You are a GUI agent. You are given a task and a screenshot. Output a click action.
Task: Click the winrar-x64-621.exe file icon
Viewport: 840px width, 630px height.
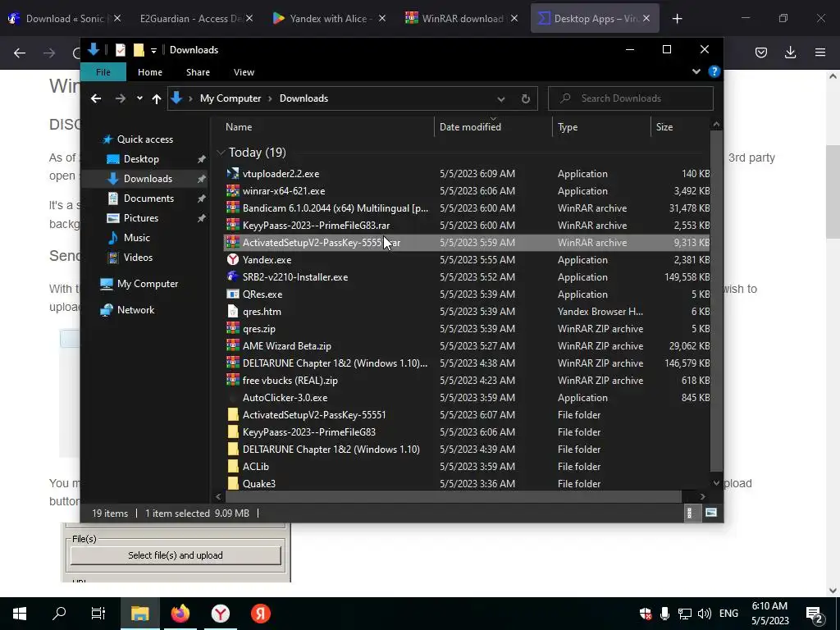tap(232, 190)
